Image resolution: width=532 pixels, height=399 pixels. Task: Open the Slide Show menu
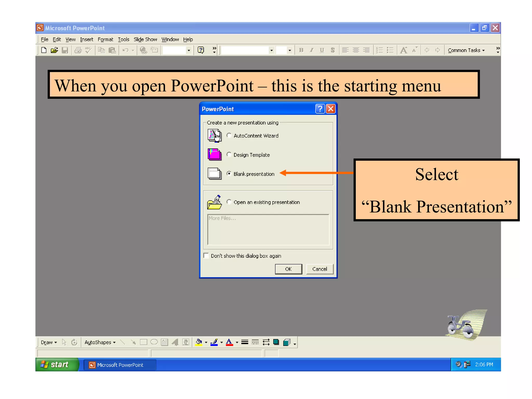[x=145, y=39]
